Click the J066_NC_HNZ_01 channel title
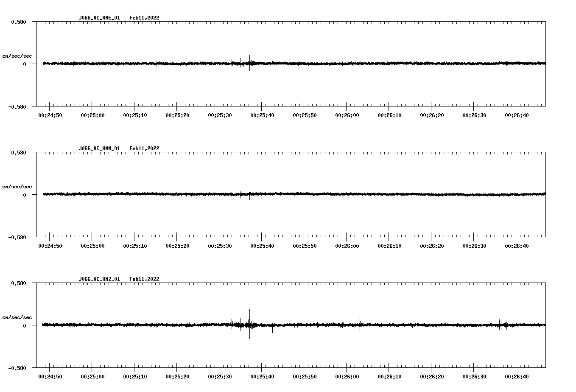Viewport: 576px width, 392px height. [x=99, y=279]
